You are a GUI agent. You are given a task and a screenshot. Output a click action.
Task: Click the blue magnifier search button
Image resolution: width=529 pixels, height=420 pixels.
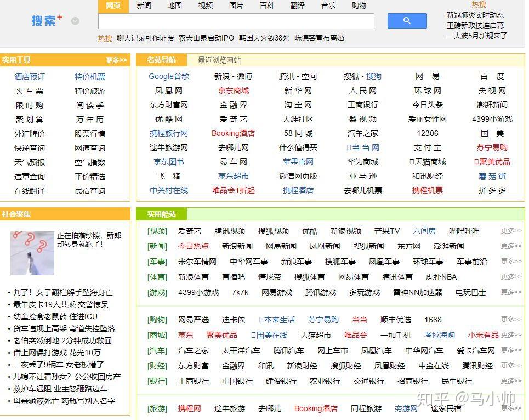tap(407, 21)
